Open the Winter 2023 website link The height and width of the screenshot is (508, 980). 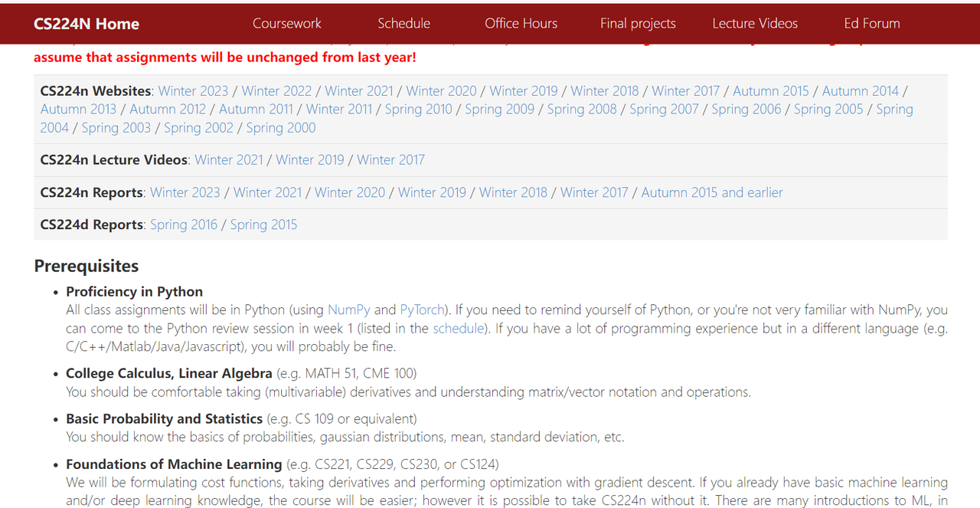[193, 91]
